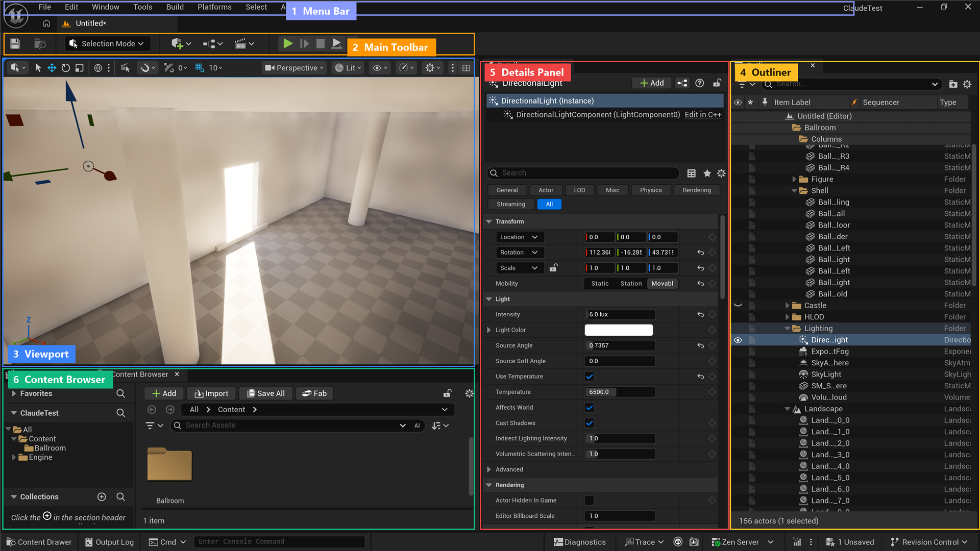This screenshot has width=980, height=551.
Task: Toggle grid snapping icon showing 10
Action: [x=200, y=68]
